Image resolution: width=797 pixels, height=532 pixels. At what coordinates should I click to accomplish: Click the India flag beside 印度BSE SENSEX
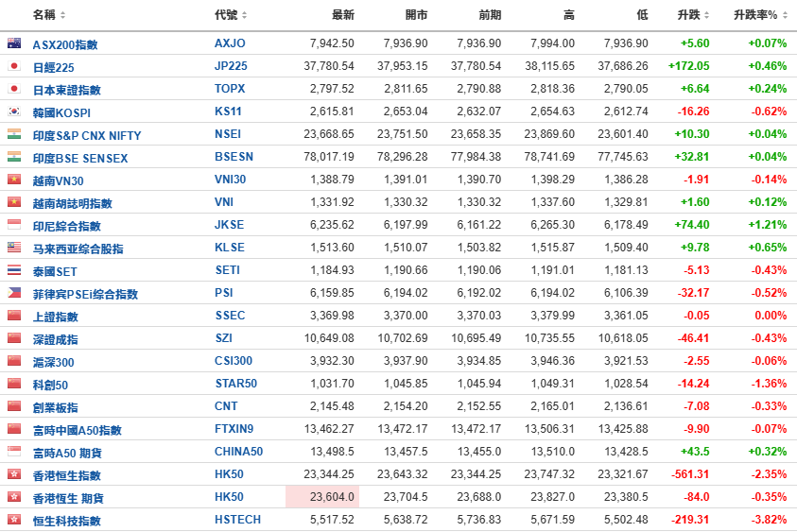(14, 157)
